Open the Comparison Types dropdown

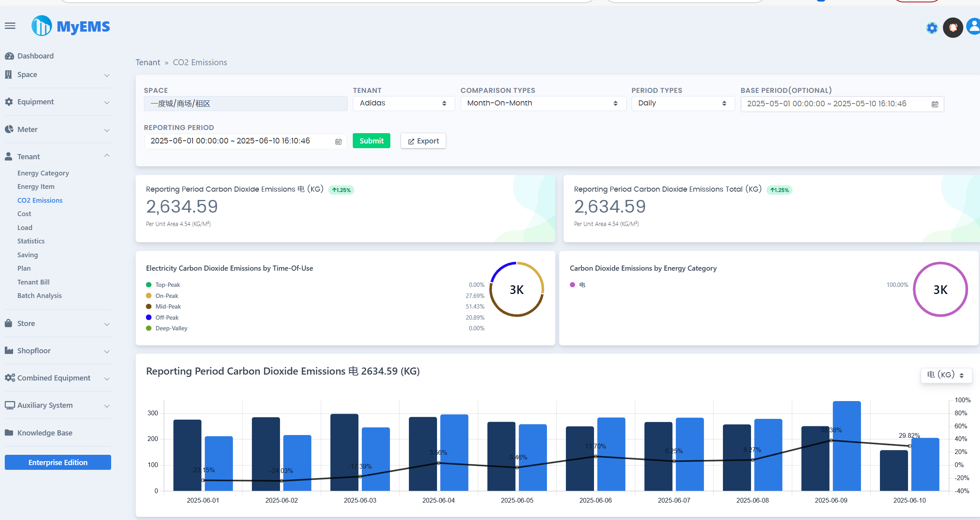543,104
